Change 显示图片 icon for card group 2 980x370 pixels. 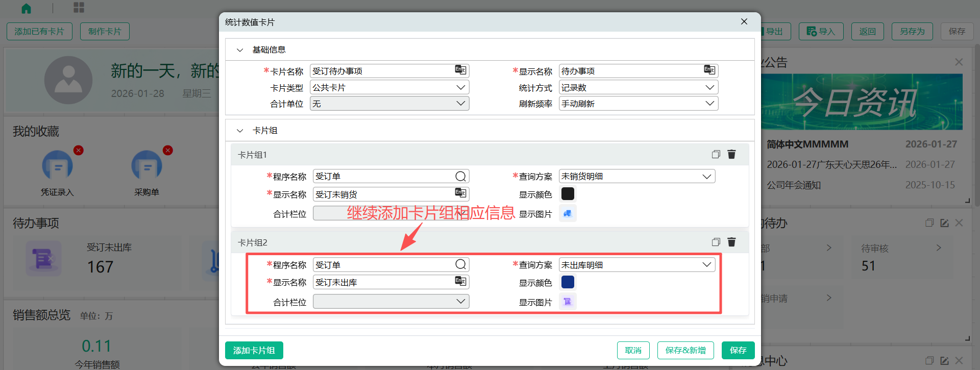point(568,302)
